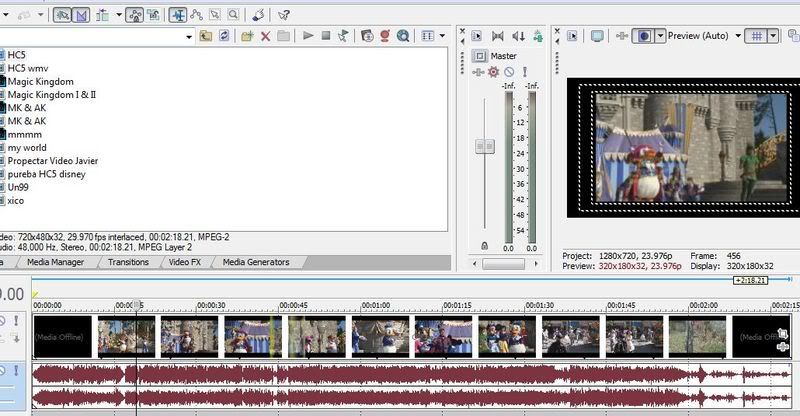Select the Envelope Edit tool
The width and height of the screenshot is (800, 416).
(196, 15)
